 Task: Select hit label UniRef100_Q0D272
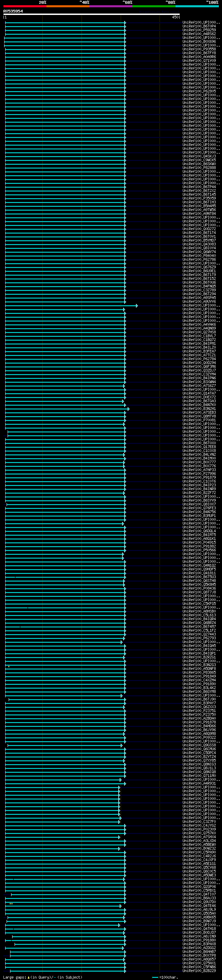(x=199, y=229)
